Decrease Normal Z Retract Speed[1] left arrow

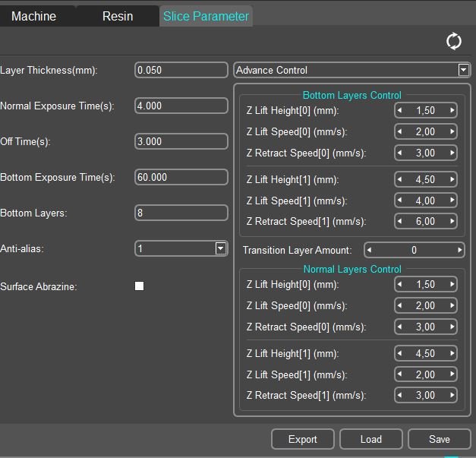(x=400, y=396)
